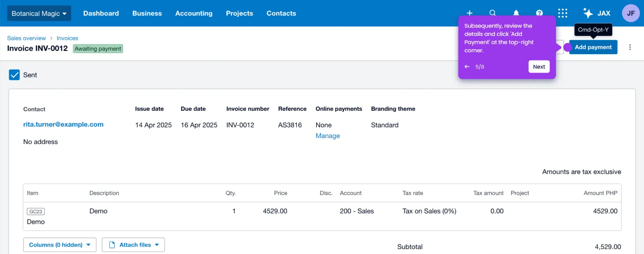Click Manage under Online payments
The image size is (644, 254).
point(327,136)
